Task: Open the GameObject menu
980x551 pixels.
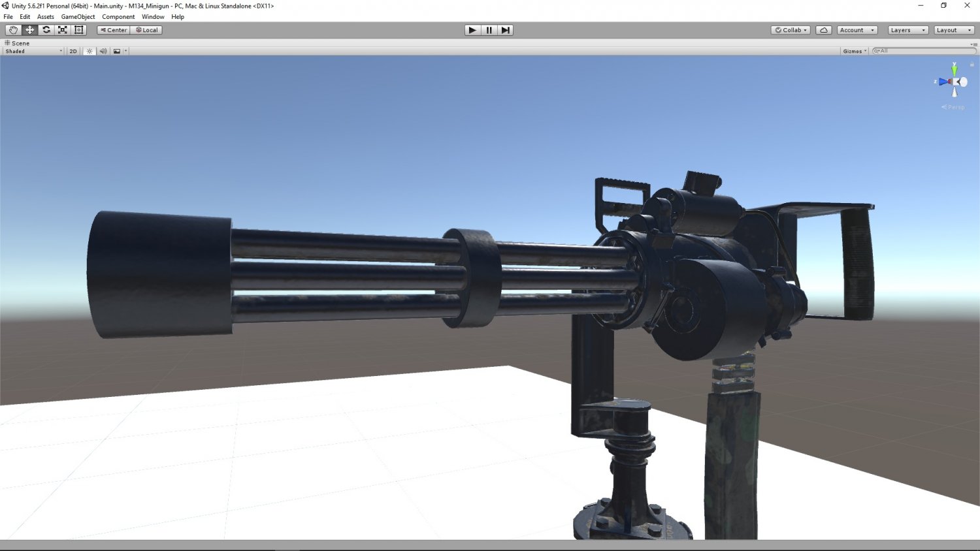Action: click(77, 16)
